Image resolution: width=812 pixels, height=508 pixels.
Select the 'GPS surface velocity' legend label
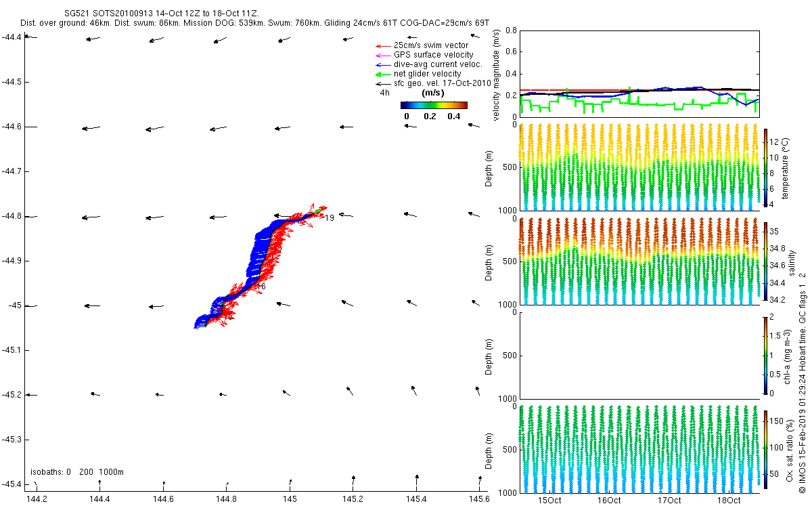(x=434, y=55)
